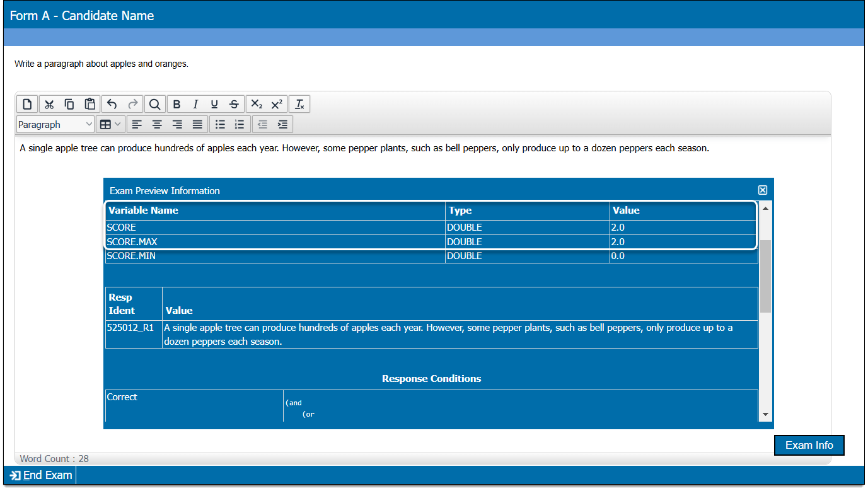Apply superscript formatting
The image size is (868, 491).
[x=277, y=104]
